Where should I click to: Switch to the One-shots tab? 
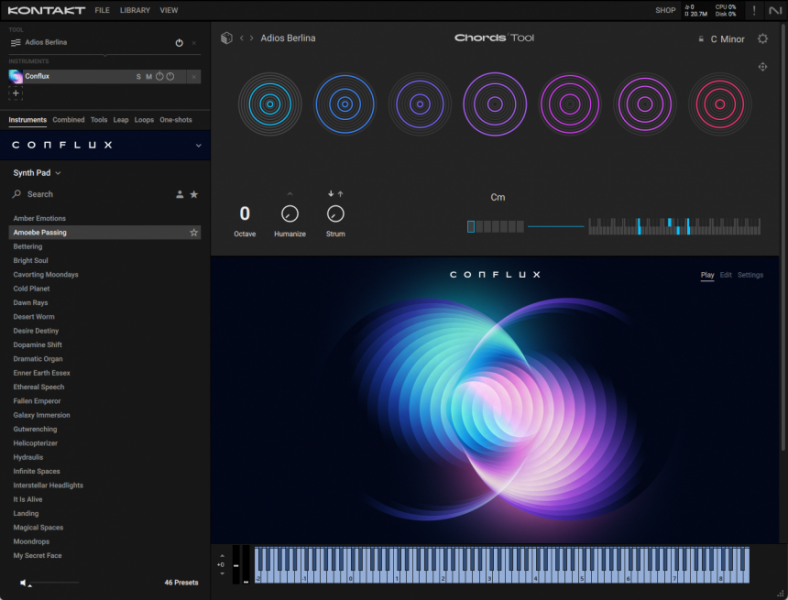coord(175,120)
